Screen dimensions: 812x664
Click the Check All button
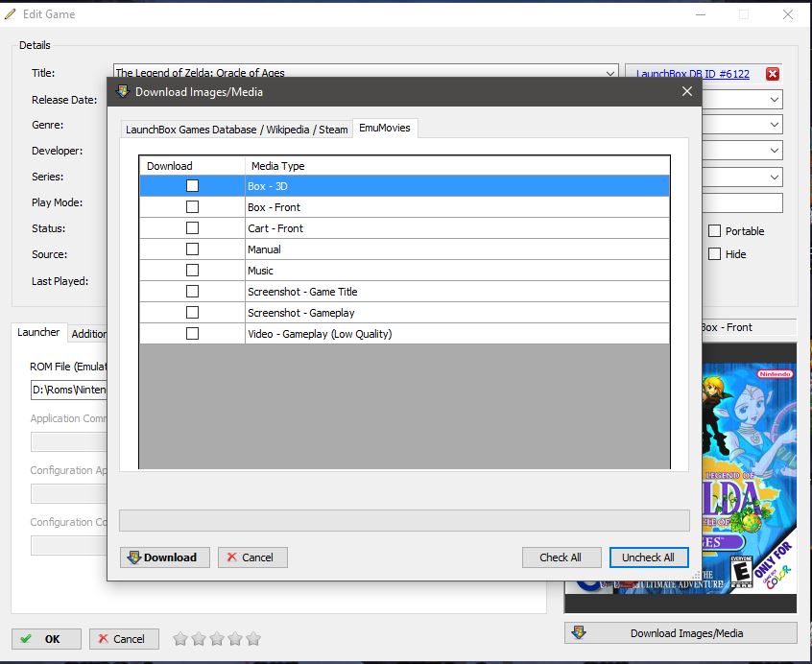(561, 557)
